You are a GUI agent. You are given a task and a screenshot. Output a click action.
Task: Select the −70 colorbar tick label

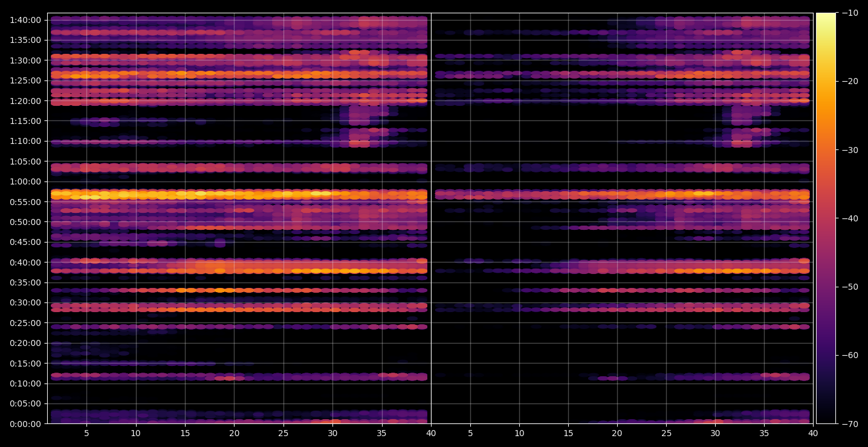pyautogui.click(x=850, y=424)
